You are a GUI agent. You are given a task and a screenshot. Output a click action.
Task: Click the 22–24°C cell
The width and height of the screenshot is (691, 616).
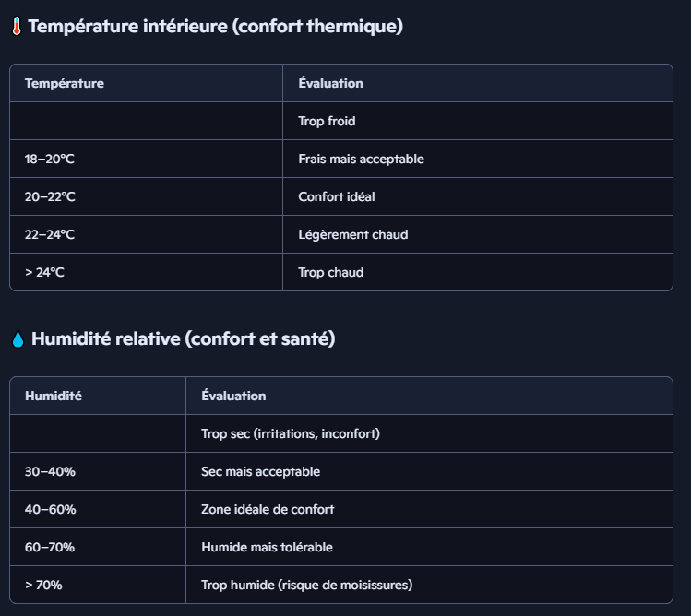[50, 234]
